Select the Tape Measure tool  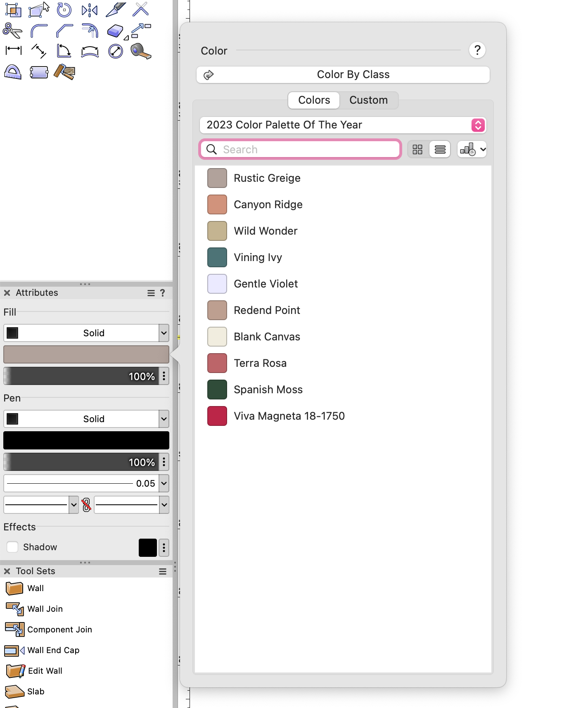tap(141, 51)
